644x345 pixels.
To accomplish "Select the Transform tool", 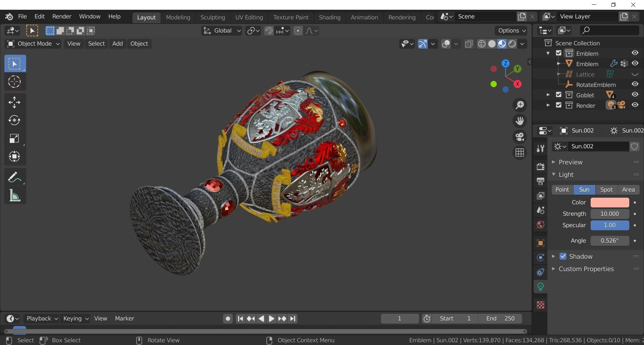I will 14,157.
